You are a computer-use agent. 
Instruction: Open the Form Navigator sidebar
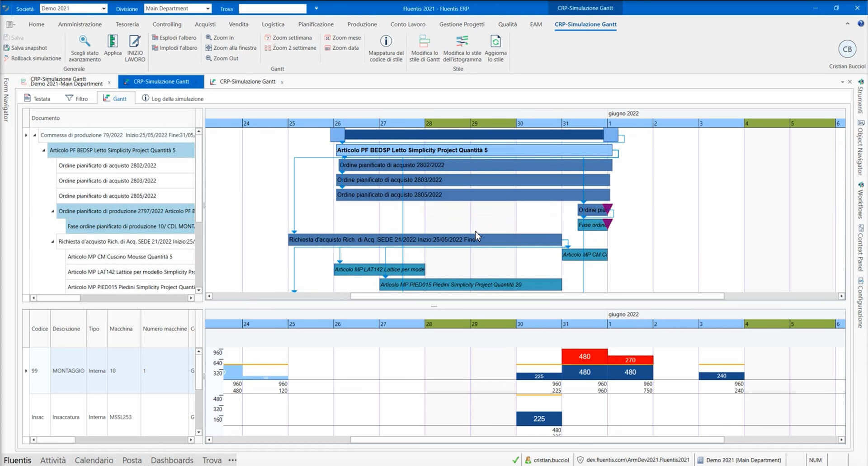pyautogui.click(x=6, y=99)
